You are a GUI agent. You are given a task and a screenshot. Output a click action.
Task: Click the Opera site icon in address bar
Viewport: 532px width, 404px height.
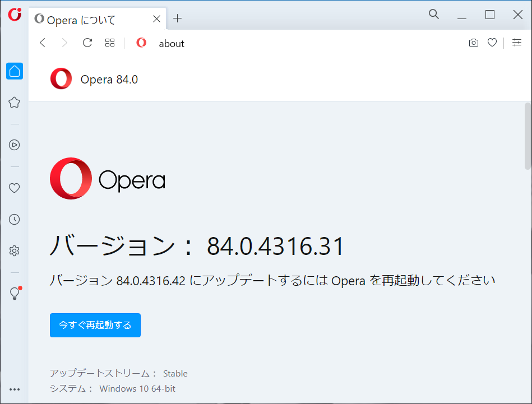[x=141, y=43]
